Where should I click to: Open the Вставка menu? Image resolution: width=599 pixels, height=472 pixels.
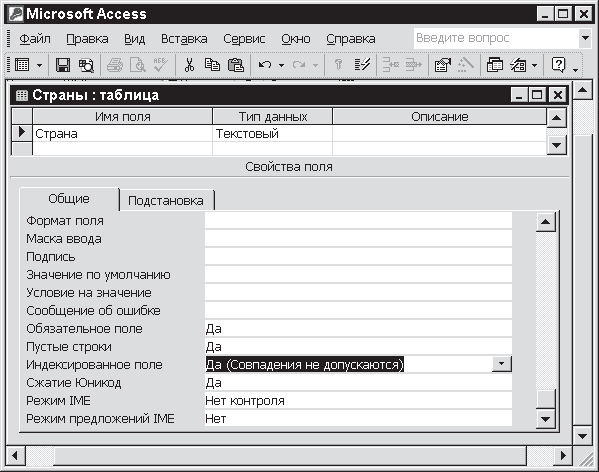[x=184, y=39]
